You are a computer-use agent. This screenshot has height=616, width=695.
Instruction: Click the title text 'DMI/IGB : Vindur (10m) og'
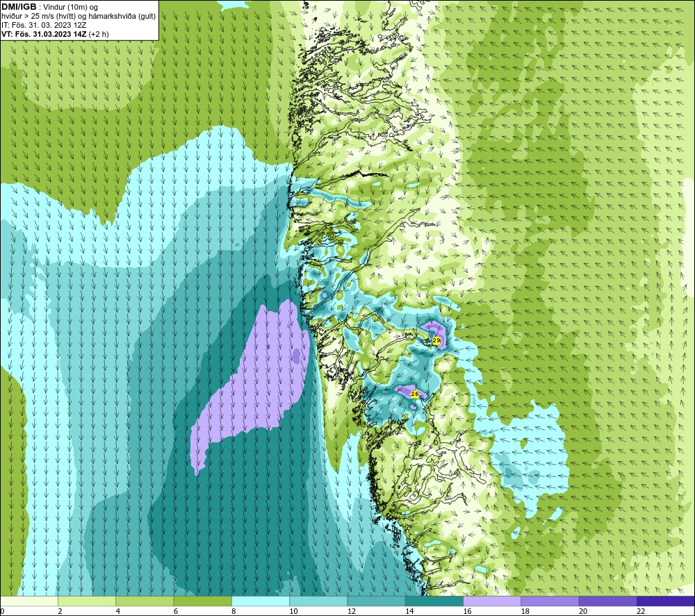[49, 7]
